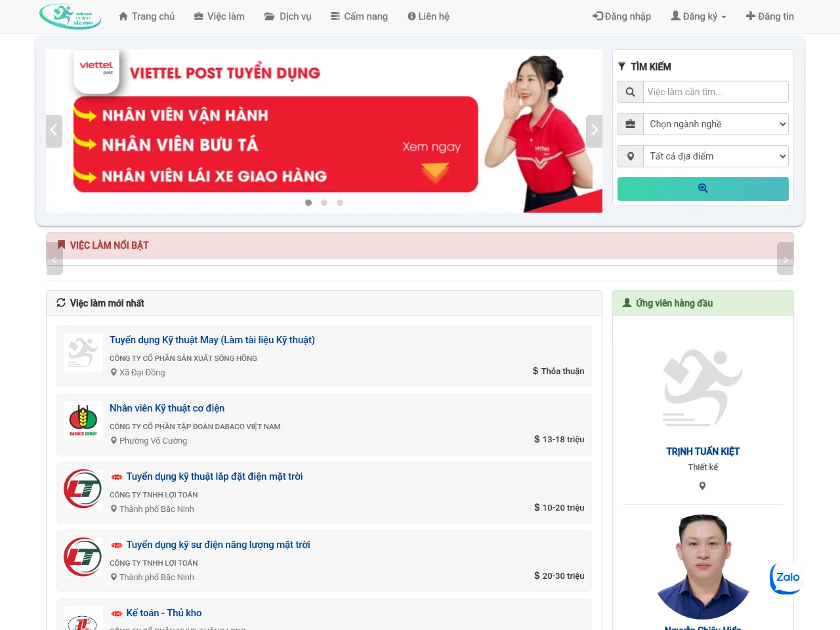
Task: Open job Tuyển dụng kỹ thuật lắp đặt điện mặt trời
Action: click(x=215, y=476)
